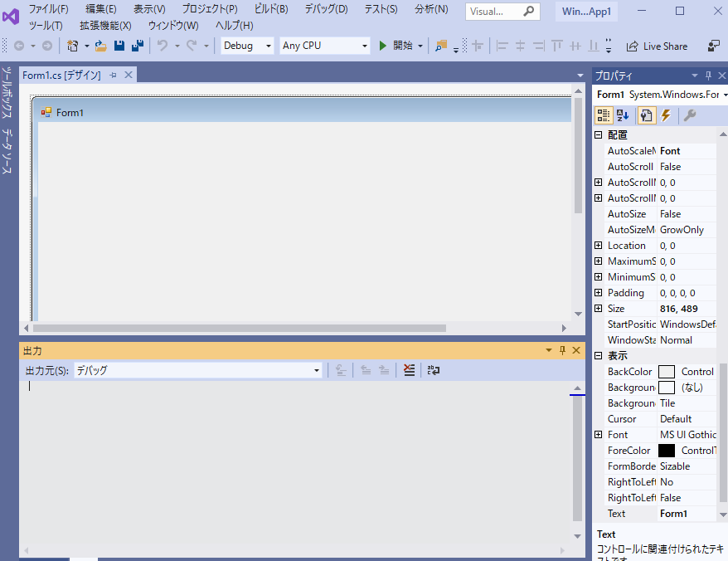
Task: Click the align tops icon
Action: click(x=556, y=46)
